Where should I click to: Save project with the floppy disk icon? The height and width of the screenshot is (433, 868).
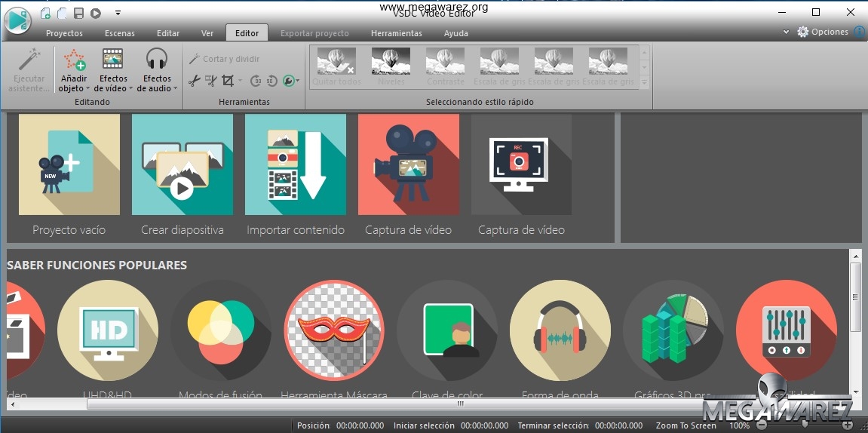point(79,13)
